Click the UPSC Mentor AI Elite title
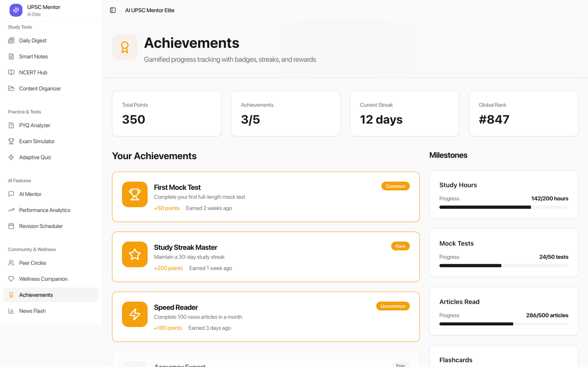588x367 pixels. coord(44,10)
